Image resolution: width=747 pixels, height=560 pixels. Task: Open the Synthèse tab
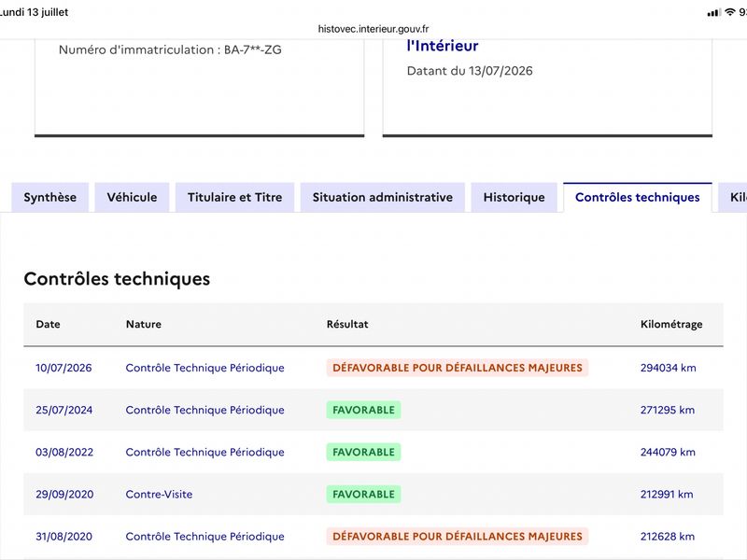[x=50, y=197]
